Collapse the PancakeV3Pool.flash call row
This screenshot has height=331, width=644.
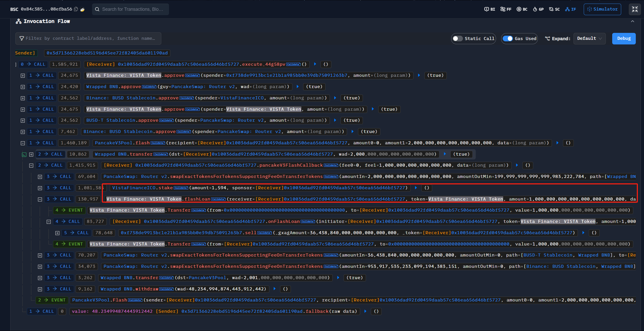[23, 143]
